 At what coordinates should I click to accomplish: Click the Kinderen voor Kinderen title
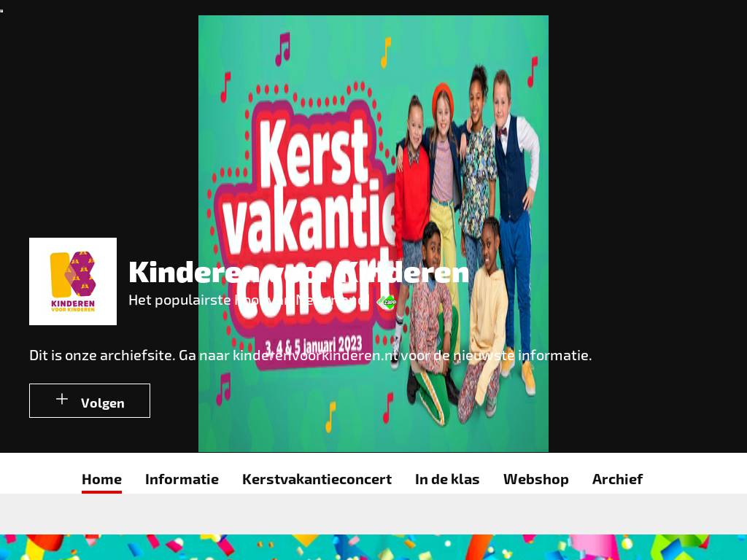pos(298,273)
